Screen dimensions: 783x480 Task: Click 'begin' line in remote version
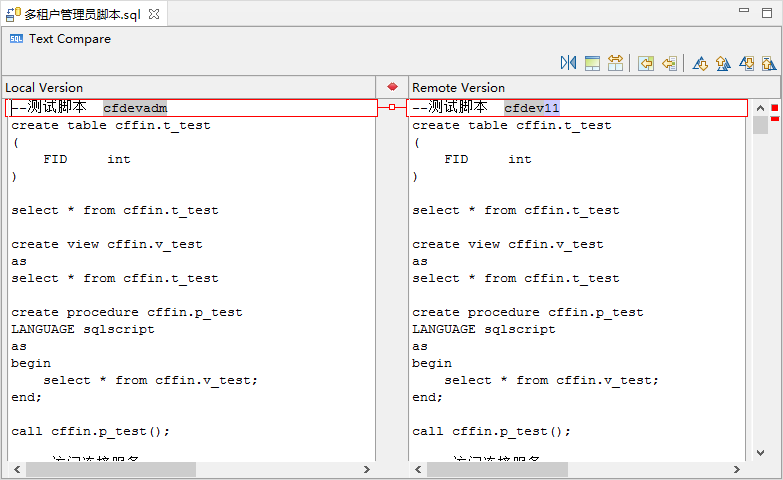432,363
